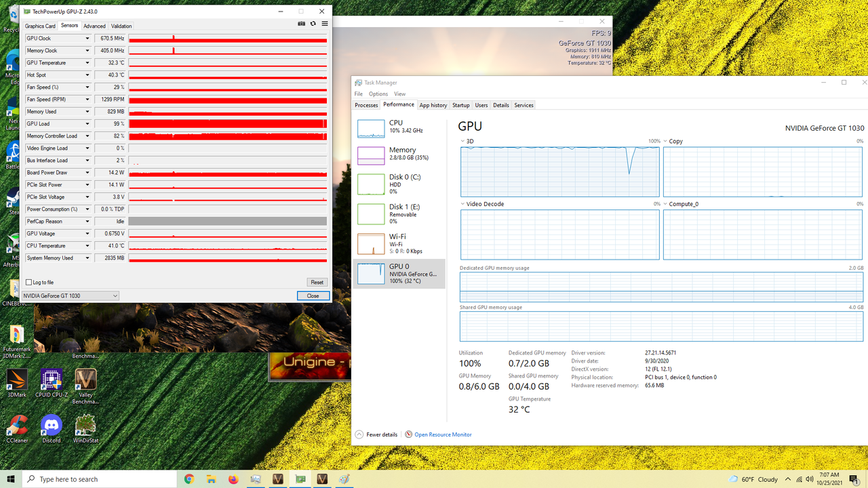Select Disk 0 (C:) in the Task Manager sidebar
868x488 pixels.
click(x=399, y=184)
